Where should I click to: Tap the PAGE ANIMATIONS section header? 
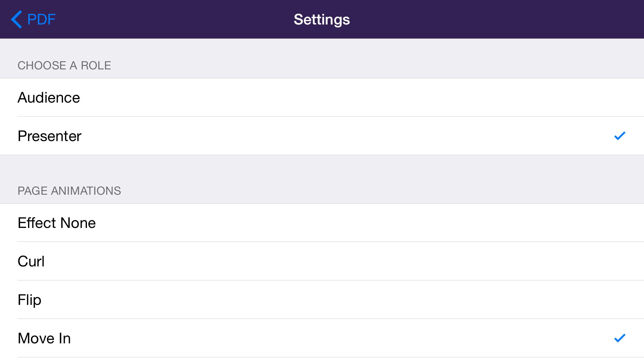tap(69, 191)
